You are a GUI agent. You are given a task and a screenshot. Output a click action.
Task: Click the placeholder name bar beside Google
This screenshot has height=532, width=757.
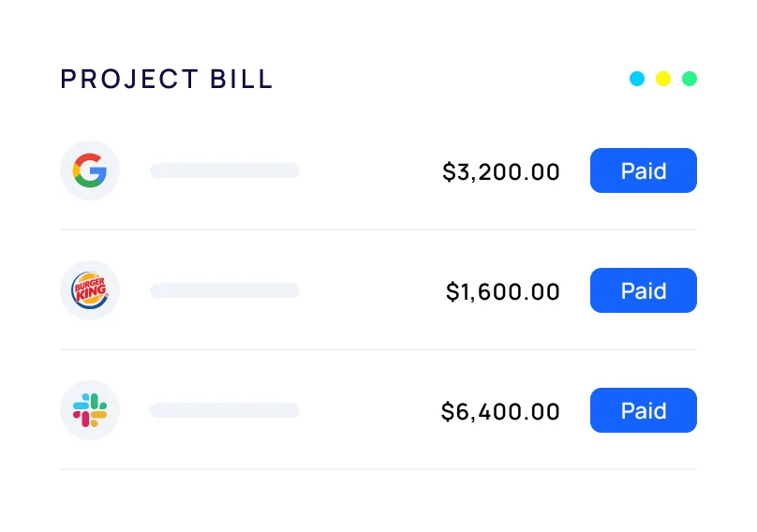click(x=225, y=170)
